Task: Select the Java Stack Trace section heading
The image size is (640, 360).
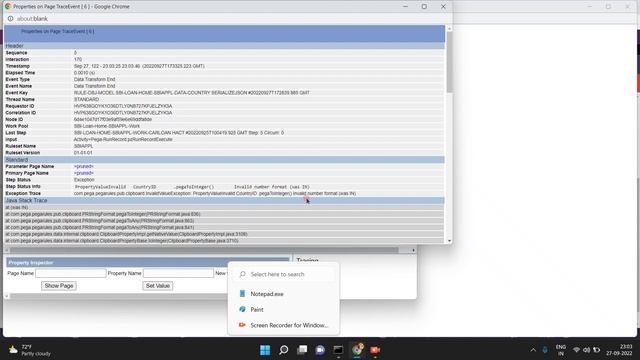Action: [26, 200]
